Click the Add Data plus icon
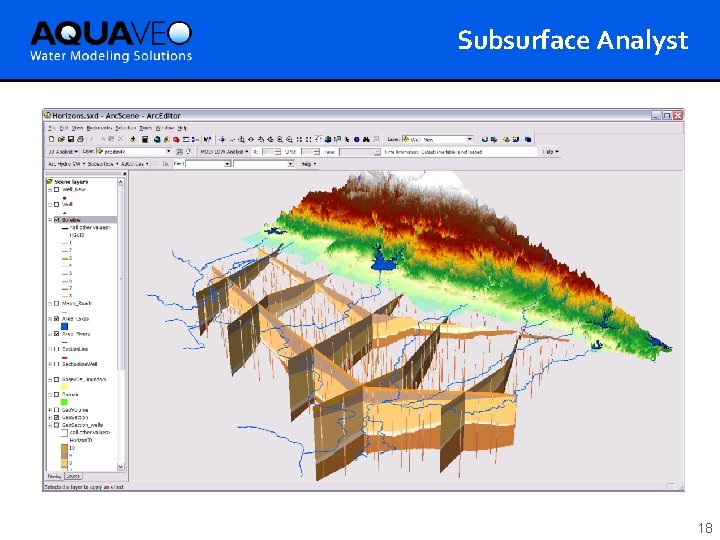Image resolution: width=720 pixels, height=540 pixels. pos(133,139)
